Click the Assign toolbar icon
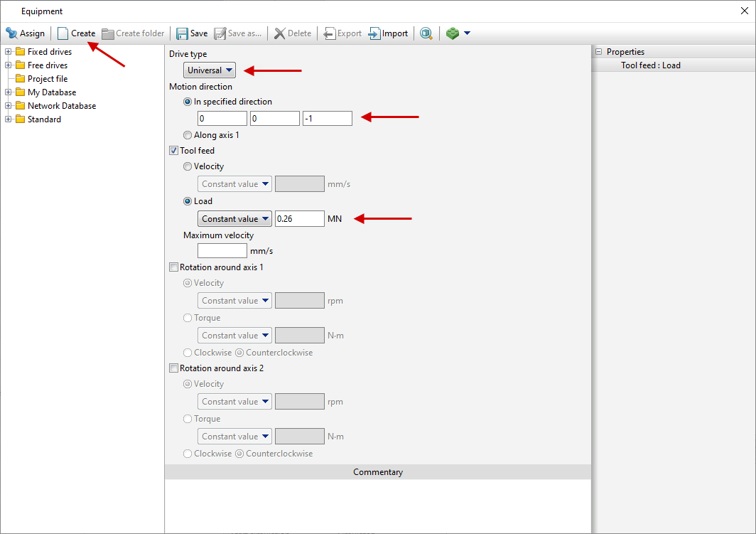 (x=12, y=33)
